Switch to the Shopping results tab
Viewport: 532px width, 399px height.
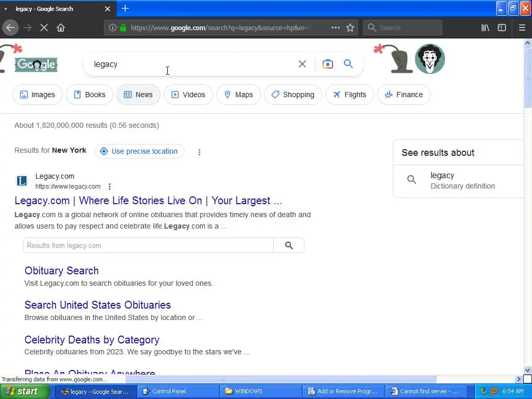click(x=293, y=95)
